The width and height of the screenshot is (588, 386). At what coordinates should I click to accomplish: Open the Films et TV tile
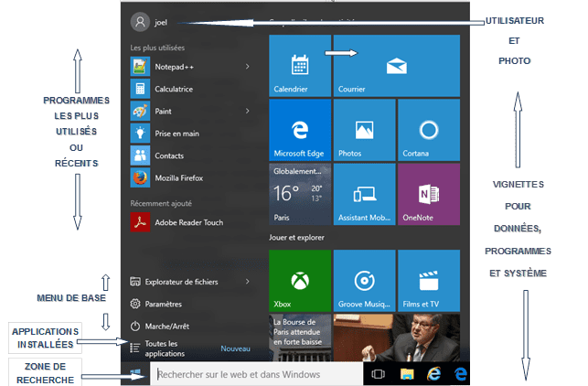coord(429,281)
